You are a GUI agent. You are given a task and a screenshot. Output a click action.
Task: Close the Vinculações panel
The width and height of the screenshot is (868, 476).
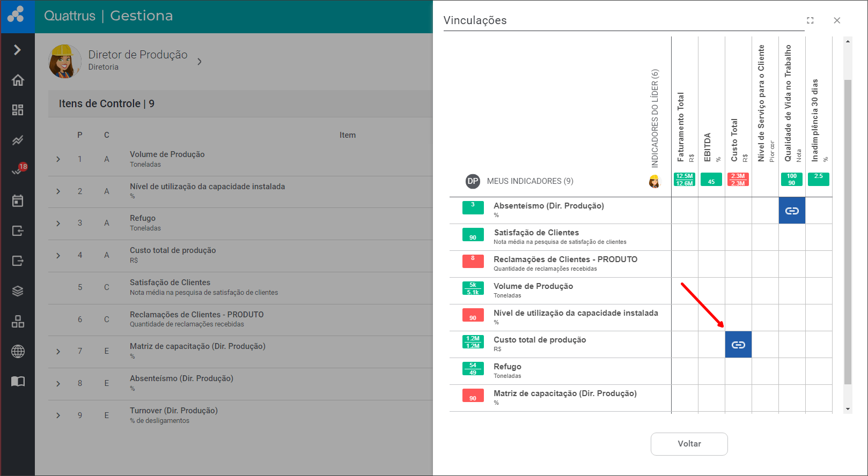(x=837, y=20)
